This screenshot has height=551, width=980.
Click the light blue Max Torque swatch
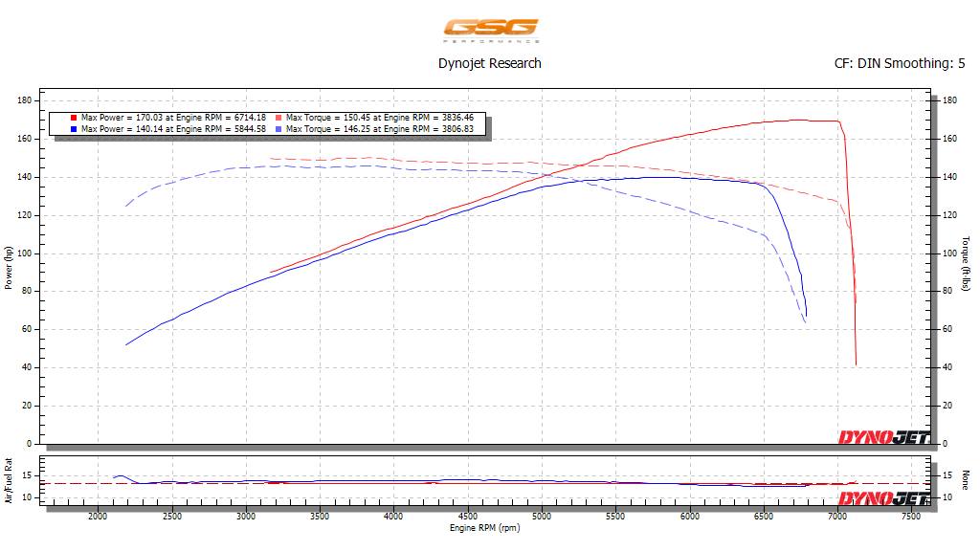click(x=278, y=129)
